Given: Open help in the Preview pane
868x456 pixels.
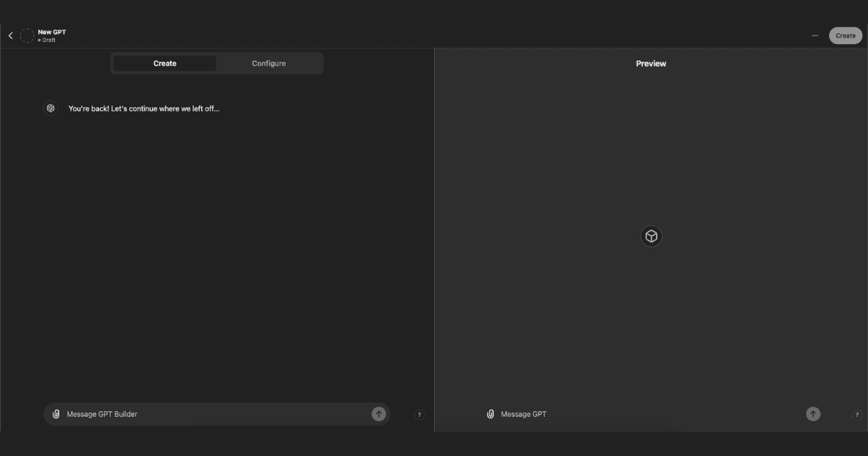Looking at the screenshot, I should pos(857,415).
